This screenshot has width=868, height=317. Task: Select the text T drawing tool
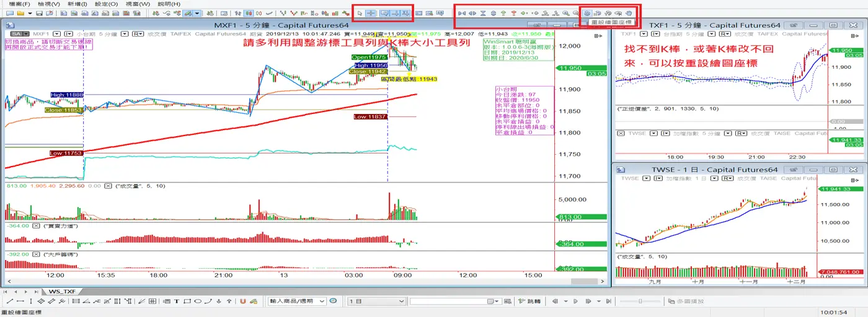[x=177, y=301]
